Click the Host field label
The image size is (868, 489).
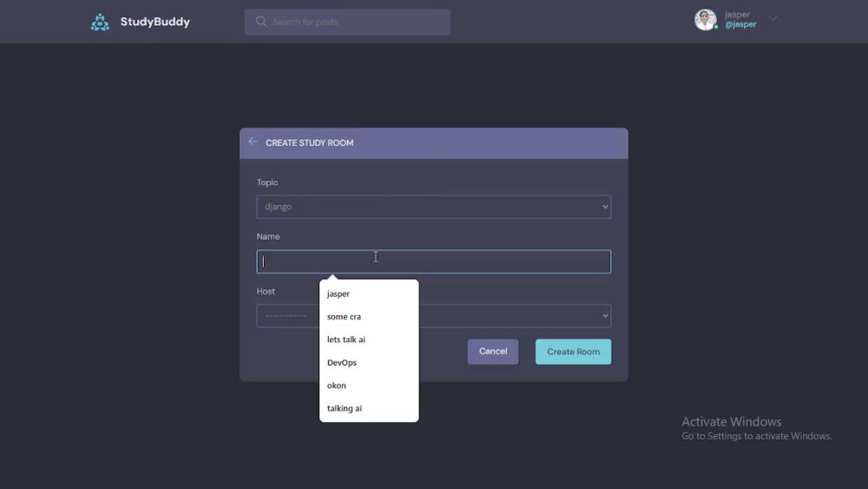coord(266,291)
